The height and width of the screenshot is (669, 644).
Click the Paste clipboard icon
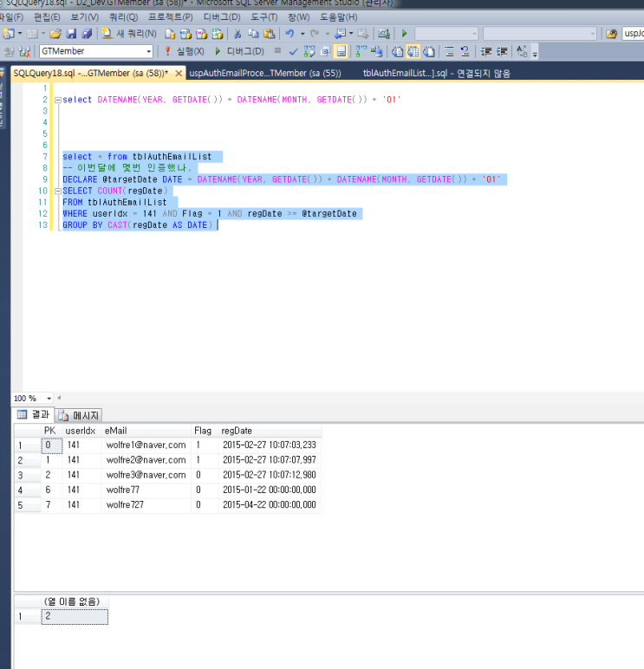(x=270, y=33)
